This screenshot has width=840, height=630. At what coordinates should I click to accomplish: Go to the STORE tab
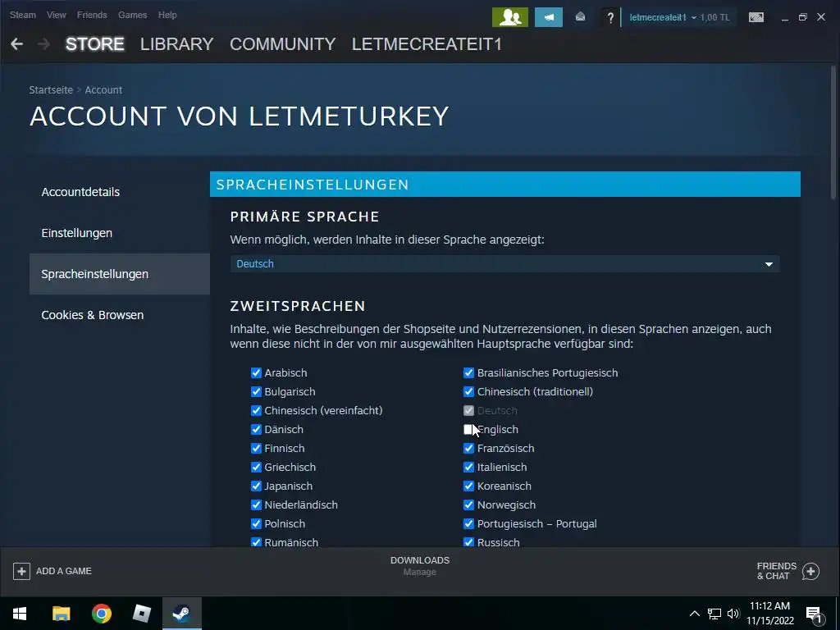tap(95, 44)
